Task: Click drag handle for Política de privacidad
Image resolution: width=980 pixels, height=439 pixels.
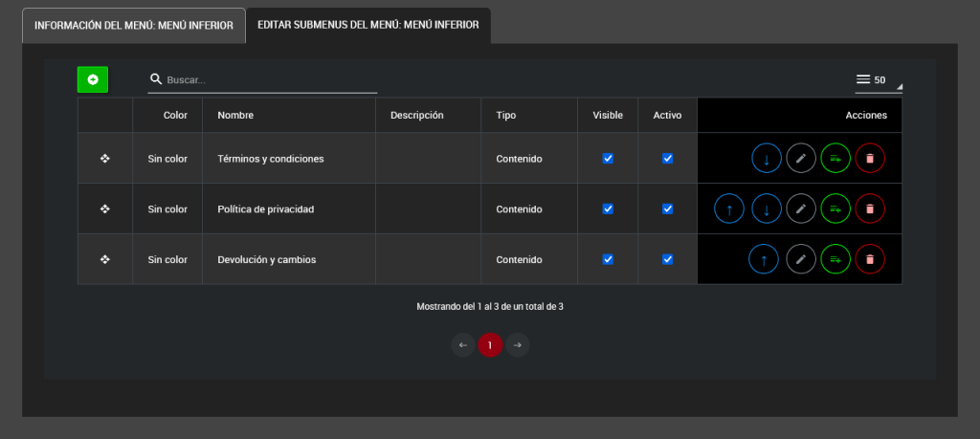Action: pos(105,209)
